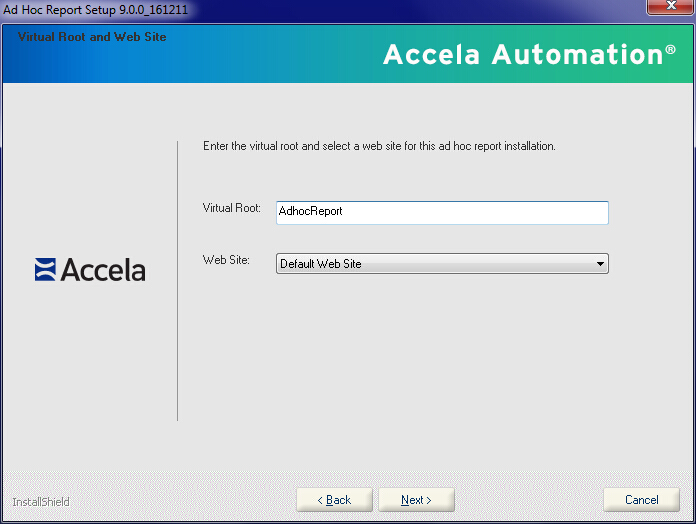Click the Ad Hoc Report Setup title bar

[300, 9]
